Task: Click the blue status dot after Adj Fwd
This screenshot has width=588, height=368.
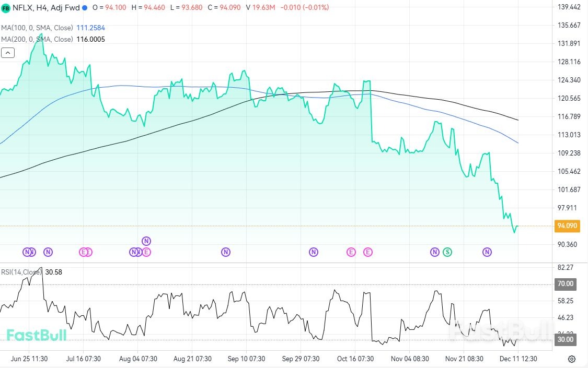Action: (85, 8)
